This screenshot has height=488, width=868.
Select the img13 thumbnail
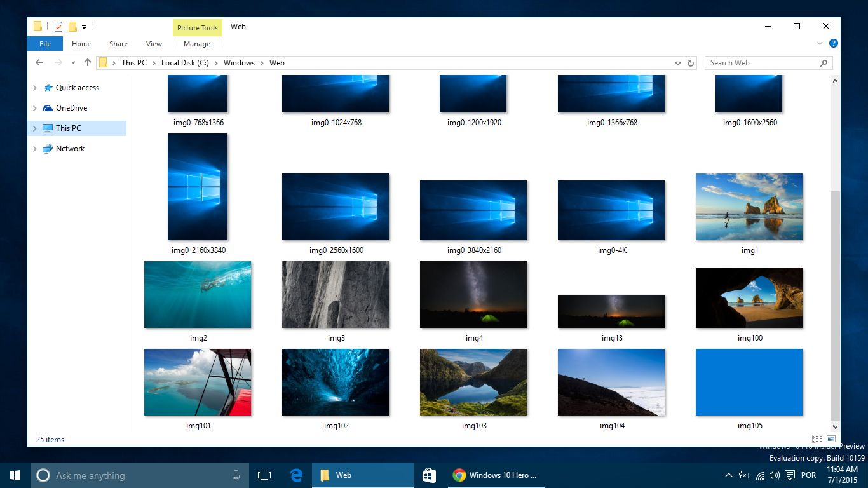click(611, 311)
